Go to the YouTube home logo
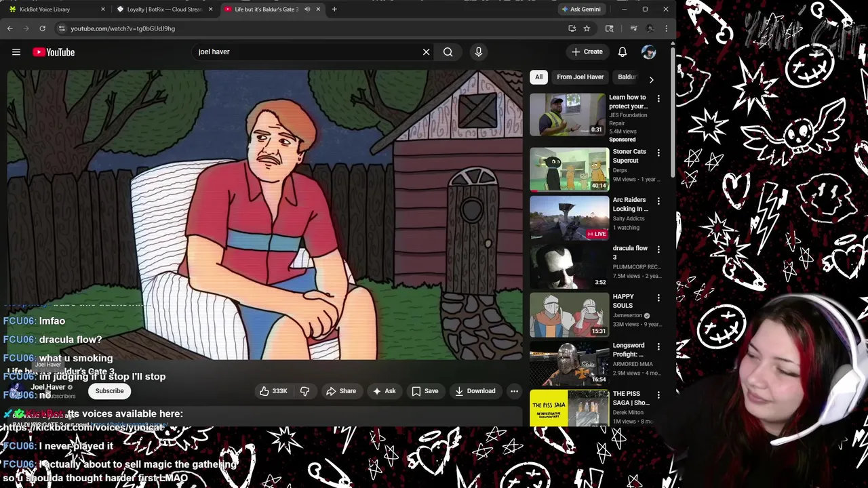Viewport: 868px width, 488px height. point(54,52)
